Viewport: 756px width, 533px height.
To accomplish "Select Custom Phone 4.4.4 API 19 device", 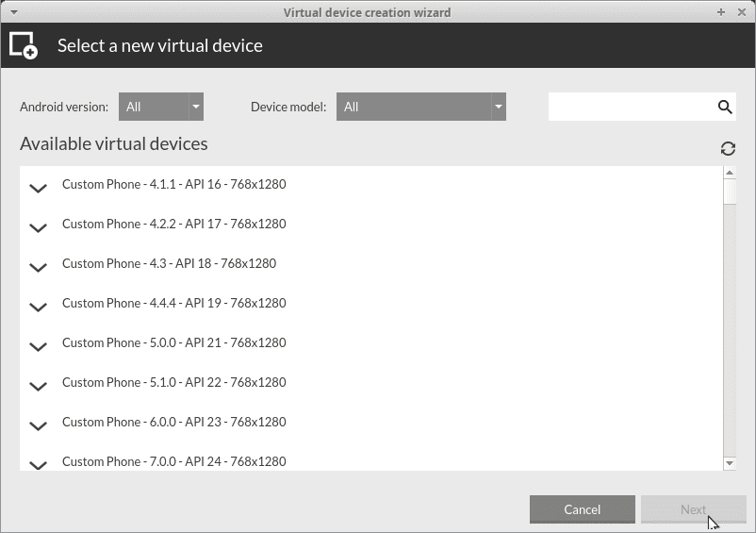I will point(174,303).
